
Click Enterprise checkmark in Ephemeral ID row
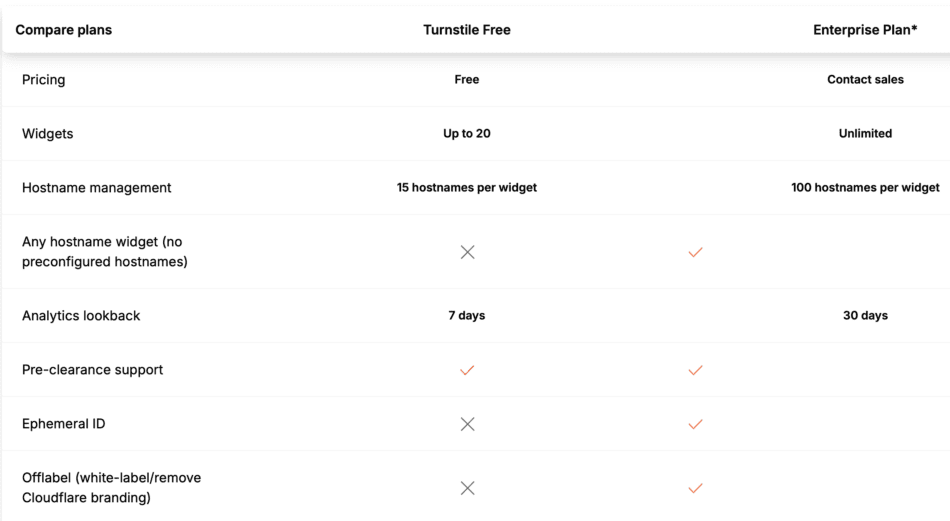pos(696,424)
